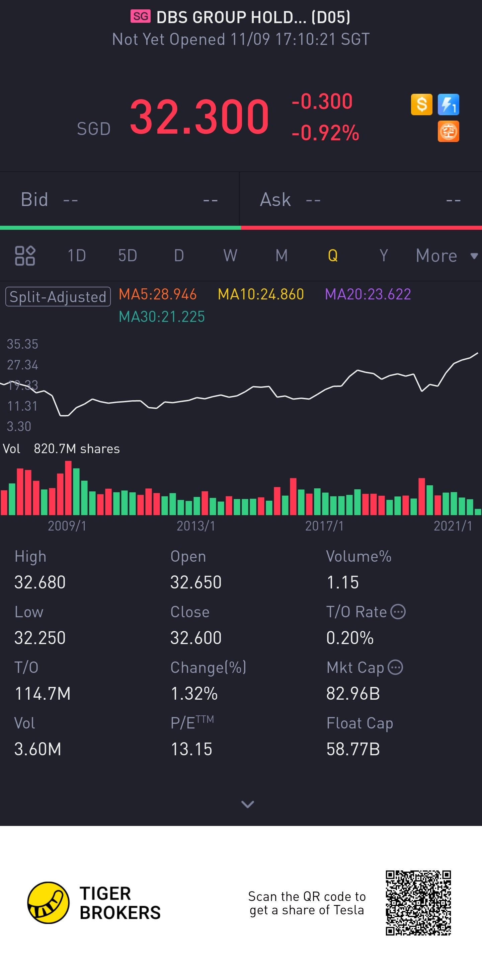482x980 pixels.
Task: Toggle the Split-Adjusted button
Action: (58, 296)
